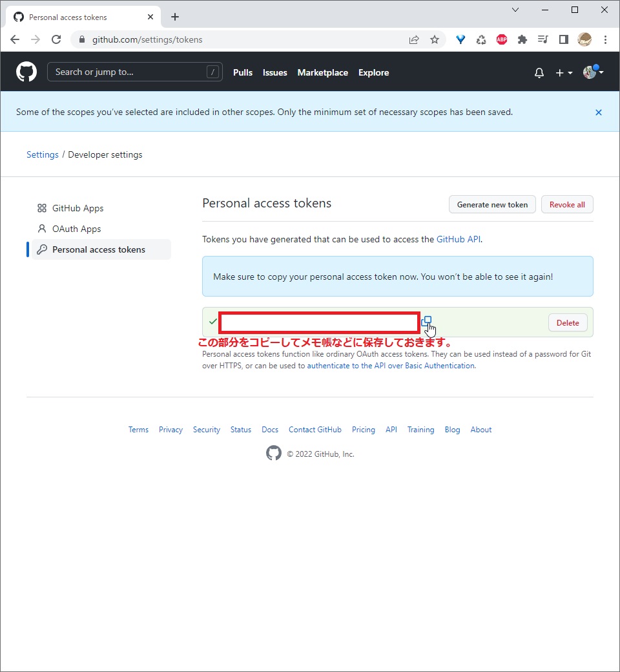Follow the Settings breadcrumb link
This screenshot has height=672, width=620.
coord(43,154)
